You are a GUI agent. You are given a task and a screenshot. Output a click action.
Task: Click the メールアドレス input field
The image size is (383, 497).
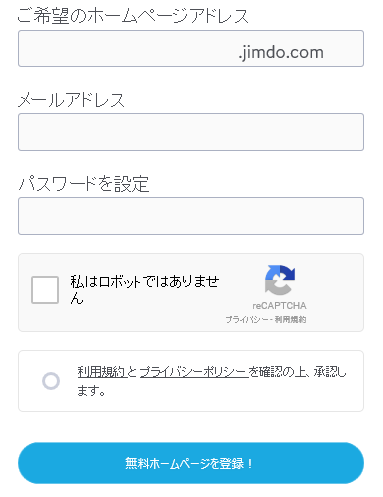pos(191,132)
